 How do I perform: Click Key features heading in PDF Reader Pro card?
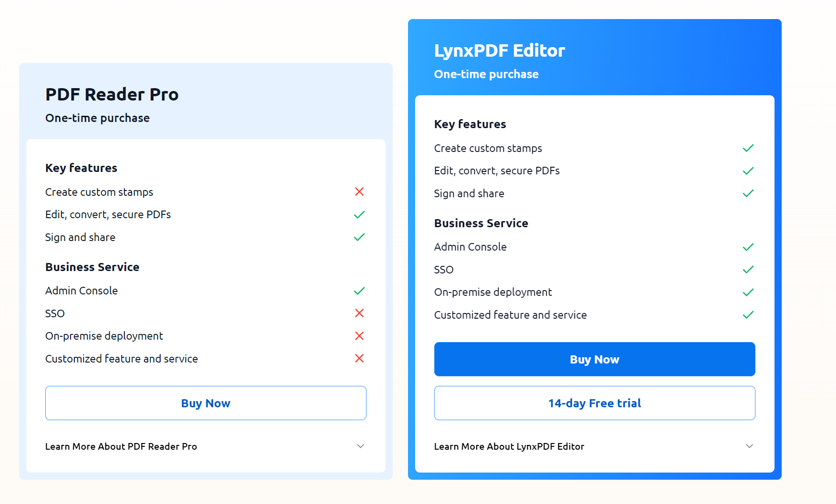pos(81,168)
